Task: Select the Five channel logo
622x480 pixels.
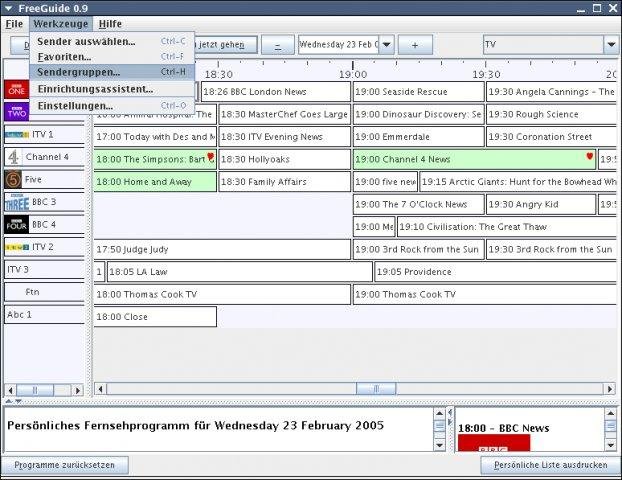Action: pos(13,179)
